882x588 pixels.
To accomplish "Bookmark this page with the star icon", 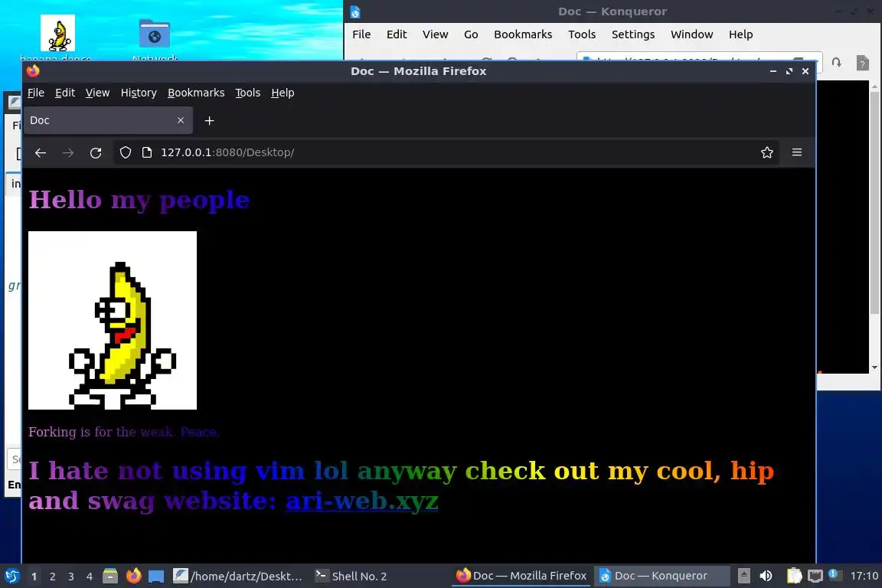I will pos(766,152).
